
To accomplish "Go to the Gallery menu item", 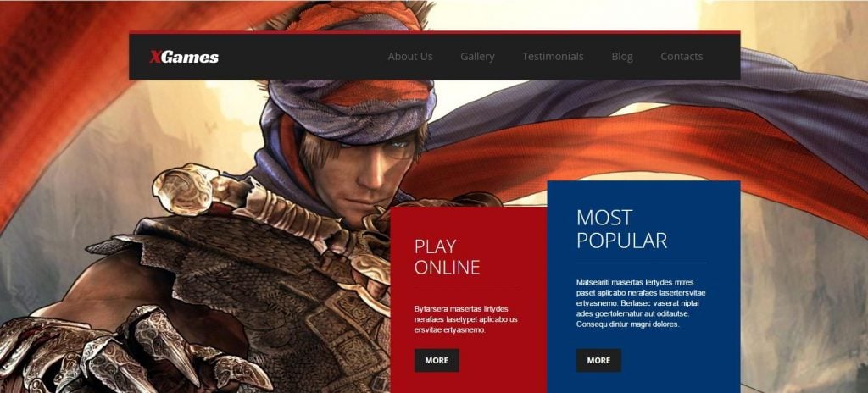I will [477, 57].
